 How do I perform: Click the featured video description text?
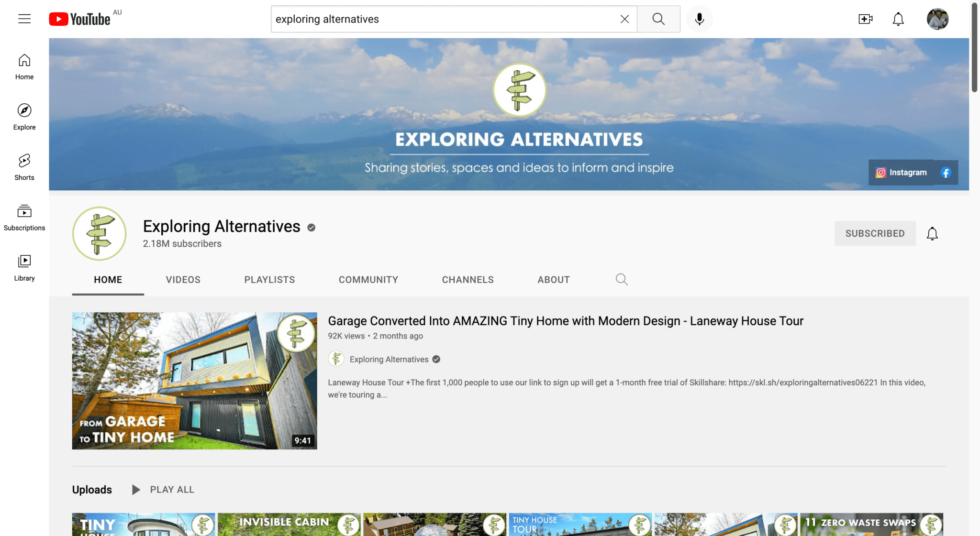(627, 389)
